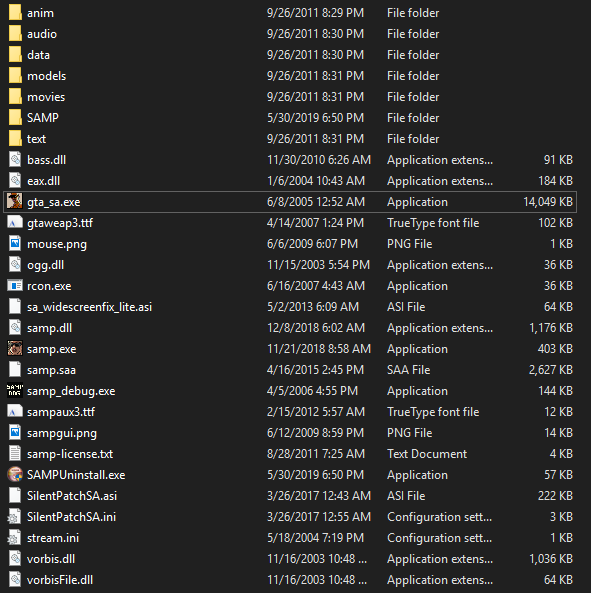This screenshot has height=593, width=591.
Task: Select the file name sa_widescreenfix_lite.asi
Action: 89,307
